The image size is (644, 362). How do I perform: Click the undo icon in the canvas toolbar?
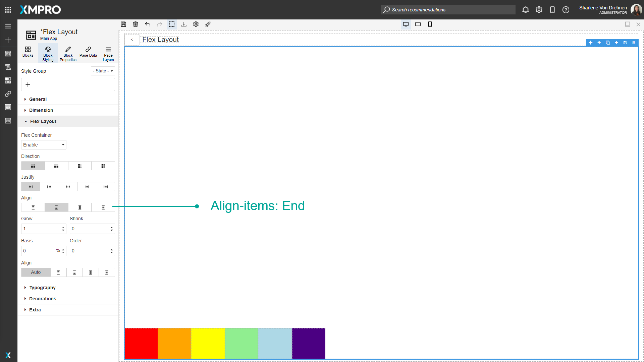click(x=148, y=24)
